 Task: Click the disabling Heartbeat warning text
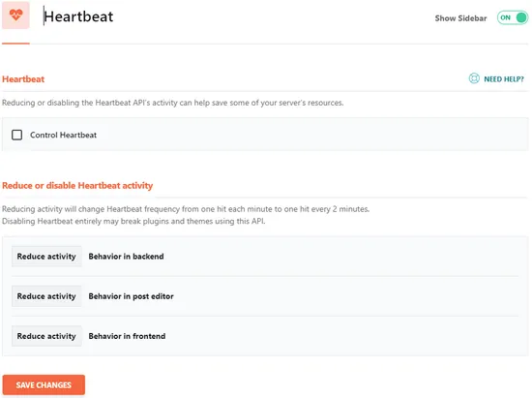[x=133, y=221]
